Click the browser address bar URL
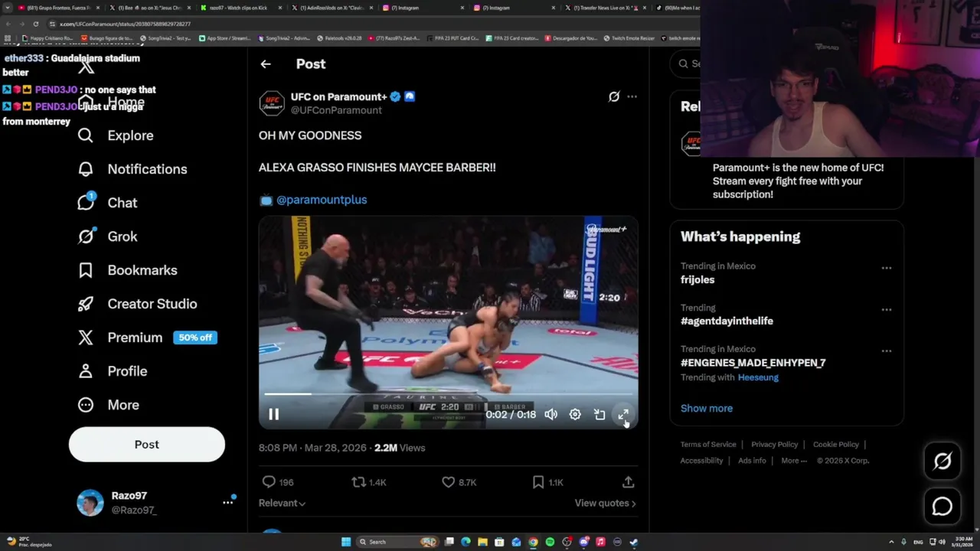The width and height of the screenshot is (980, 551). coord(125,24)
